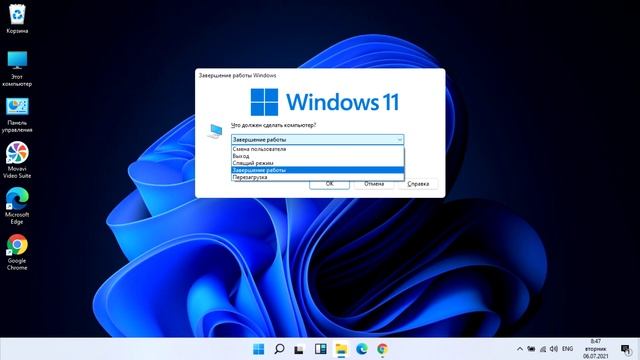
Task: Click the dialog title Завершение работы Windows
Action: [237, 76]
